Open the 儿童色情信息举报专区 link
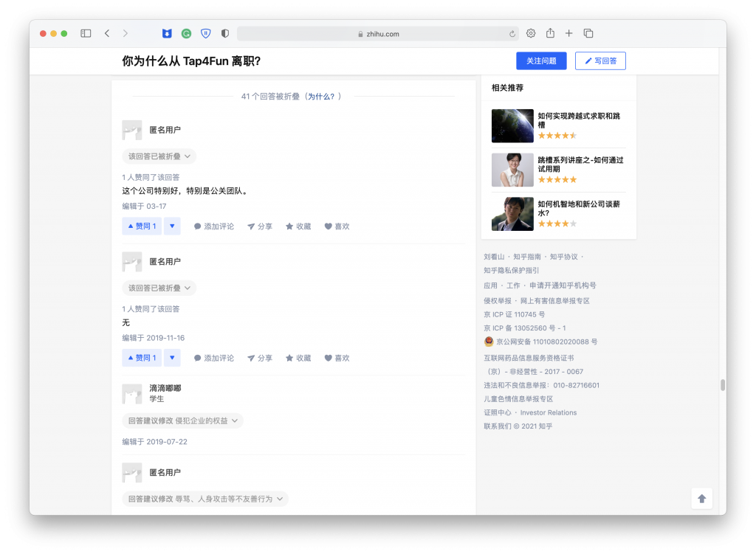This screenshot has height=554, width=756. (x=518, y=399)
